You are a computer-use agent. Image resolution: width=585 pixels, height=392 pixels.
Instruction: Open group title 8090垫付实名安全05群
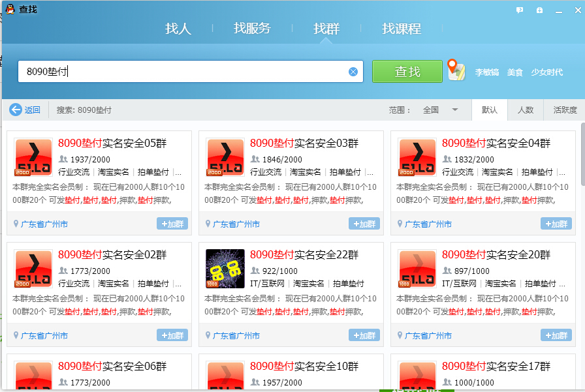112,143
